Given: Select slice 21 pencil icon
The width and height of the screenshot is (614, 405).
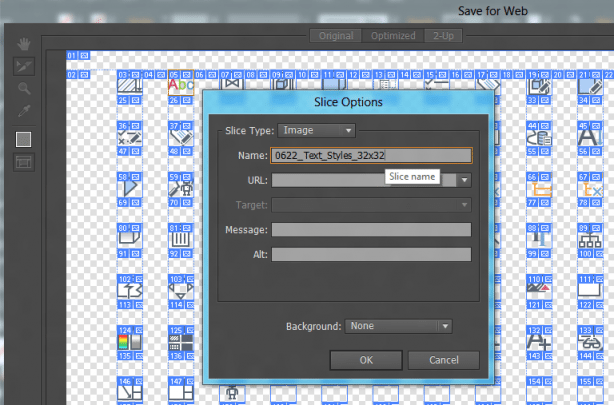Looking at the screenshot, I should (590, 87).
